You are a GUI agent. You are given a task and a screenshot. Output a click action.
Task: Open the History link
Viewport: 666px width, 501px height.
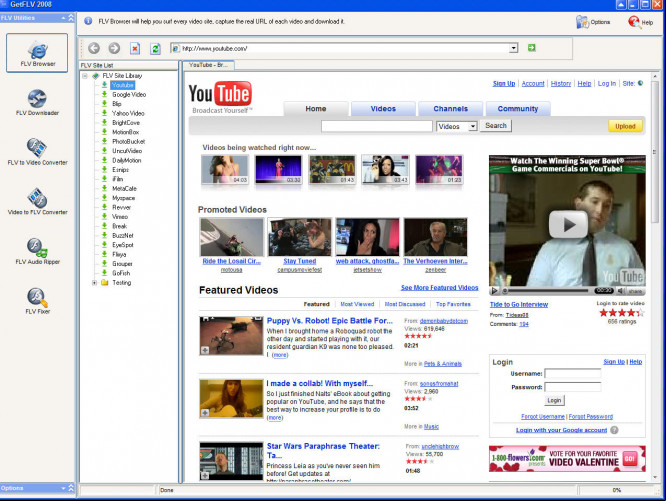(561, 84)
